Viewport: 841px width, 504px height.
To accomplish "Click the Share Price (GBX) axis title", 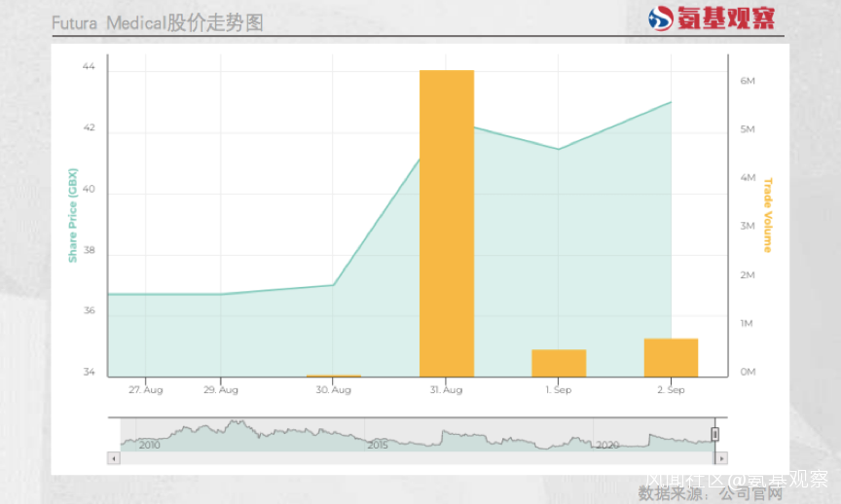I will pos(72,216).
